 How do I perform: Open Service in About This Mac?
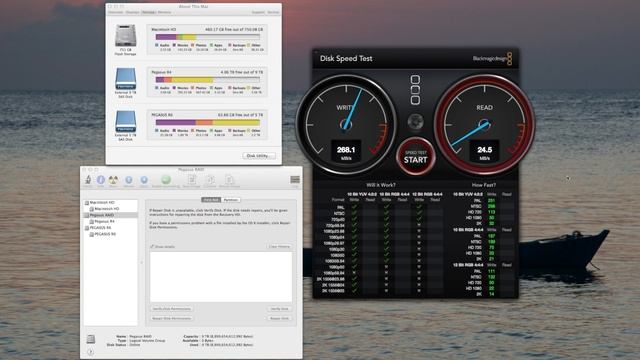[273, 12]
